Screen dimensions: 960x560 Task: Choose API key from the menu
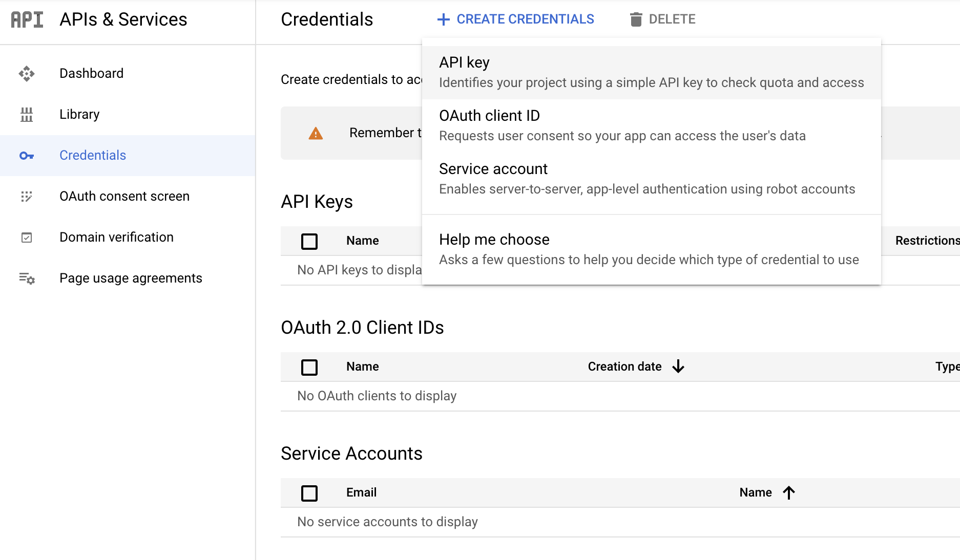click(651, 72)
